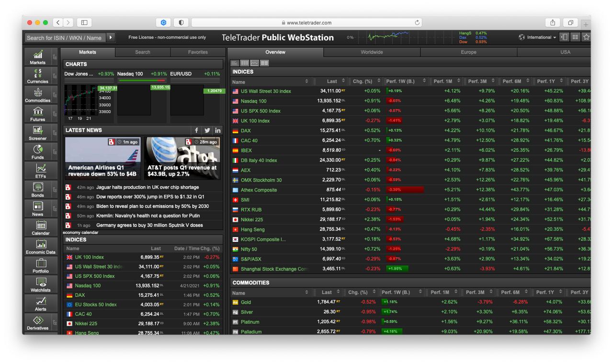Switch to the Europe tab

(x=468, y=52)
